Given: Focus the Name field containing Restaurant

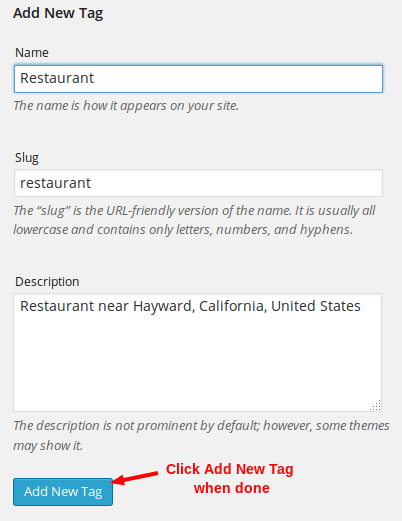Looking at the screenshot, I should point(198,79).
